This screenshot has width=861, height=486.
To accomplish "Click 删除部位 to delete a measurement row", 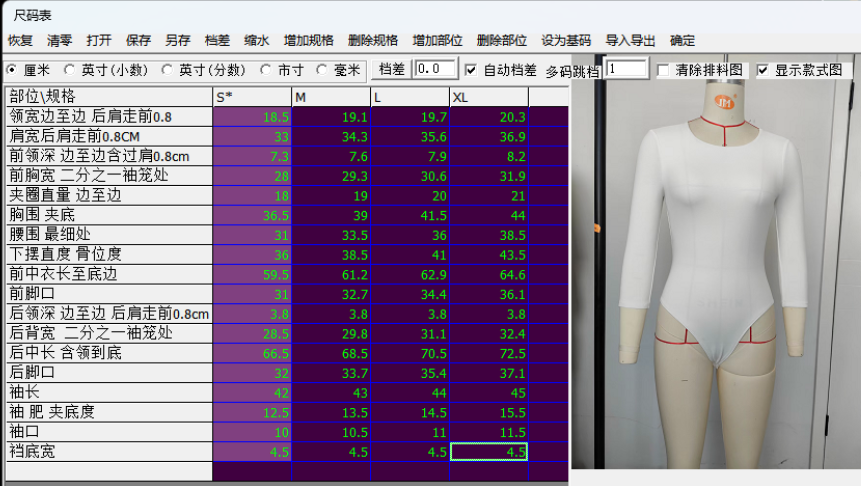I will pos(501,41).
